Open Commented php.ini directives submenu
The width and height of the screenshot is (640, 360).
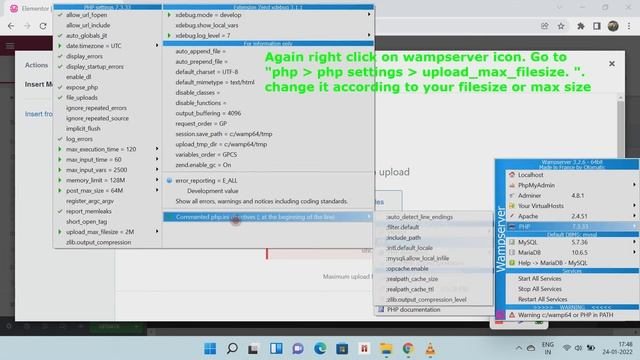[268, 217]
